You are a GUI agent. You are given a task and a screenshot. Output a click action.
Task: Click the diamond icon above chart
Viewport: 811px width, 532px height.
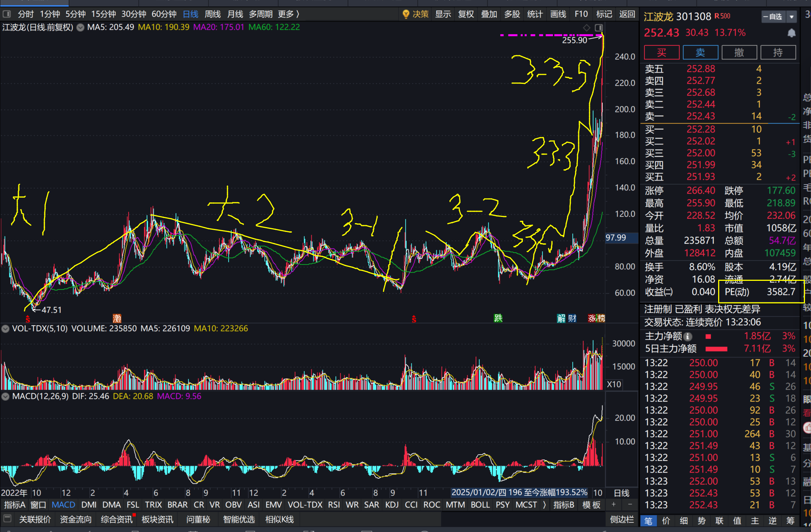[586, 28]
